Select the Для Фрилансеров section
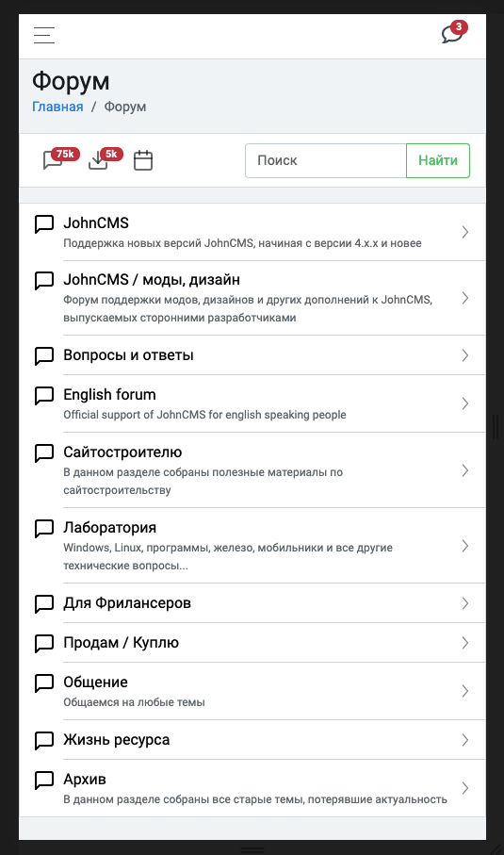504x855 pixels. [252, 603]
